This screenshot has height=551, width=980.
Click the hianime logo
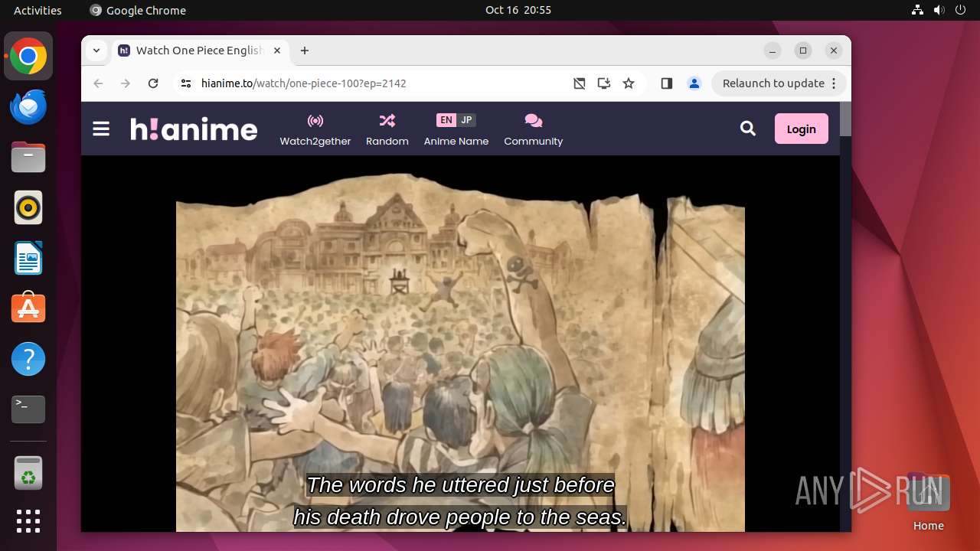[x=194, y=129]
